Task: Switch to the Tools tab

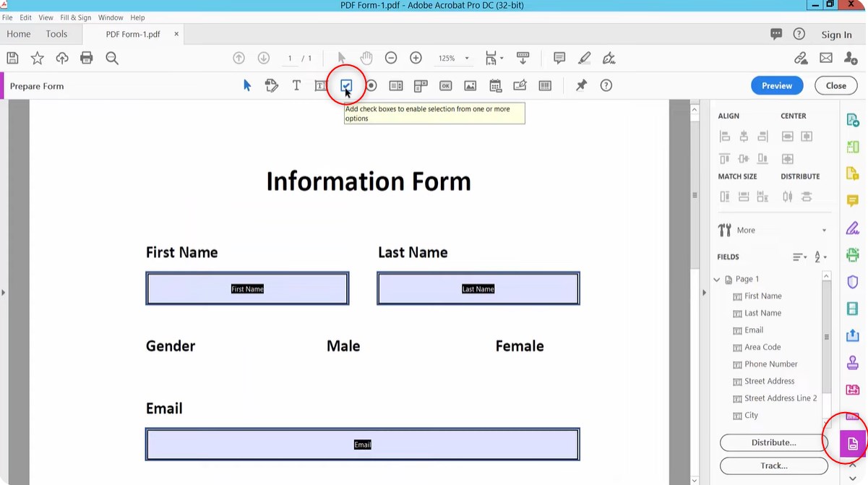Action: point(56,34)
